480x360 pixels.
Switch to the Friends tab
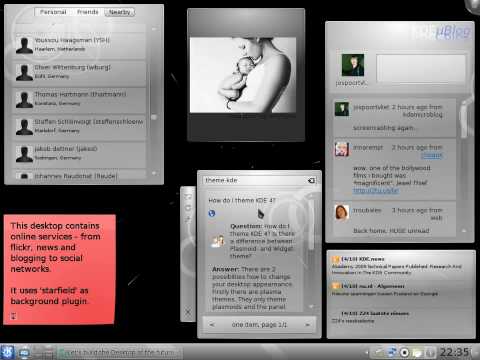click(x=87, y=12)
